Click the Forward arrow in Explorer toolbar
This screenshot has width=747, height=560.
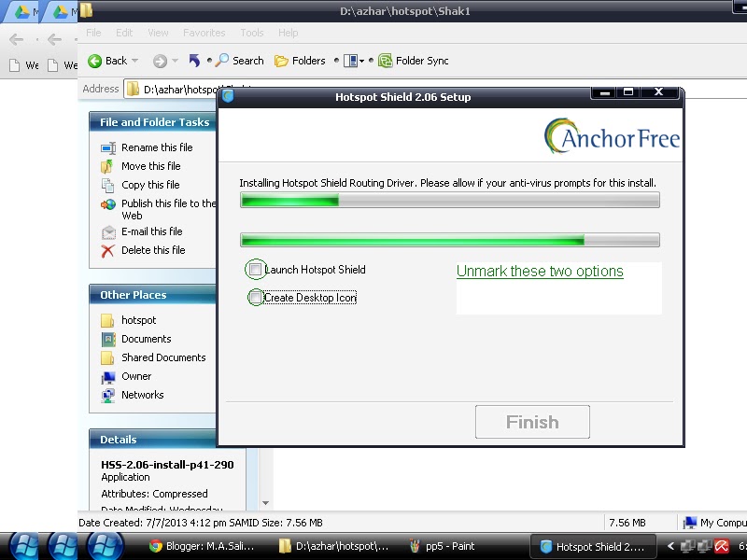tap(160, 61)
